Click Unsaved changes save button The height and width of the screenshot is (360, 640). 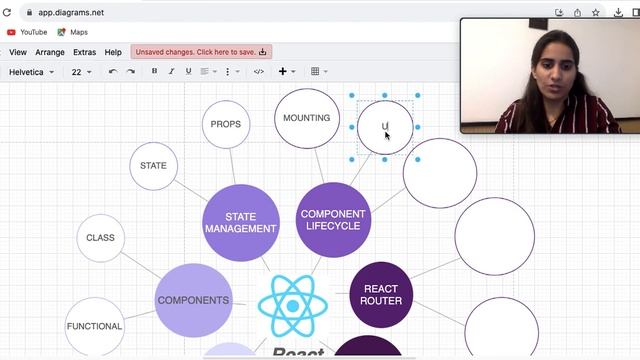201,52
